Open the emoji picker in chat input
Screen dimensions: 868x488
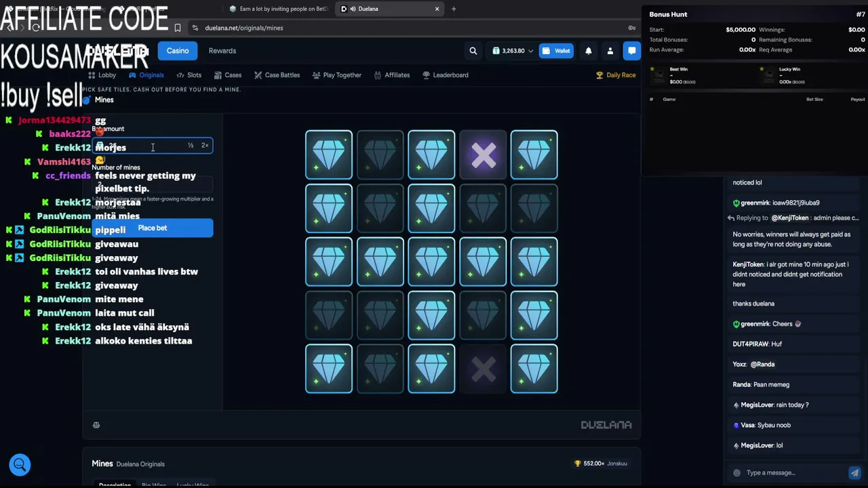tap(737, 472)
